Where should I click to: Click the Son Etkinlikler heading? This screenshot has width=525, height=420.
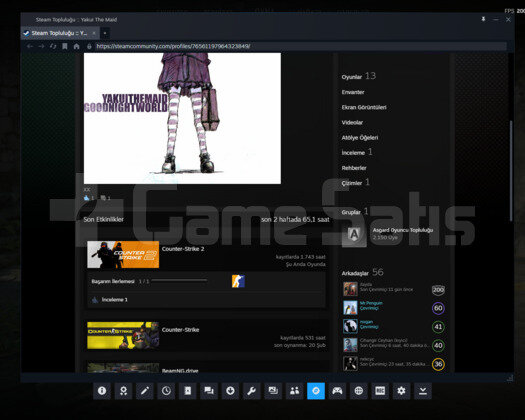tap(103, 219)
